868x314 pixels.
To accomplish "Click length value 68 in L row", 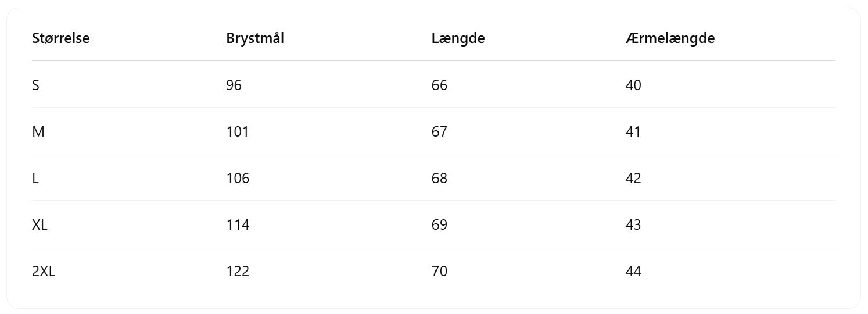I will click(x=440, y=179).
